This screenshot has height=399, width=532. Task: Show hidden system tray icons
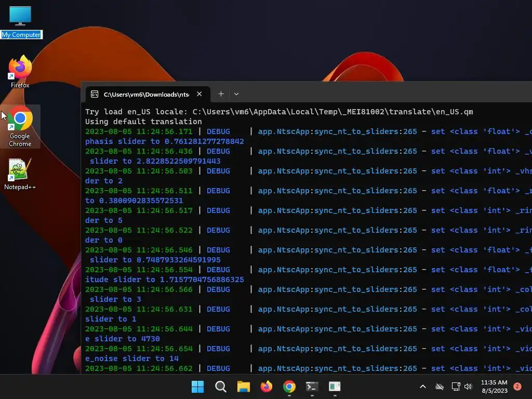tap(423, 387)
